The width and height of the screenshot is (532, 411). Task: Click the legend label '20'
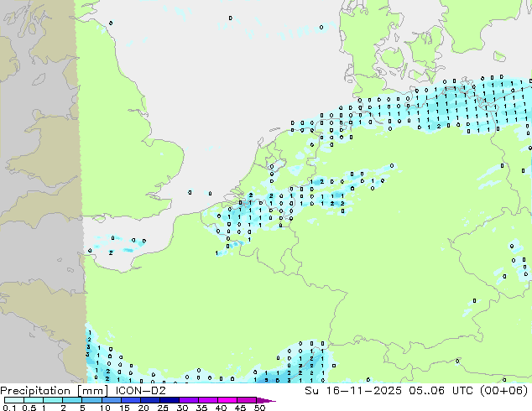(x=143, y=408)
